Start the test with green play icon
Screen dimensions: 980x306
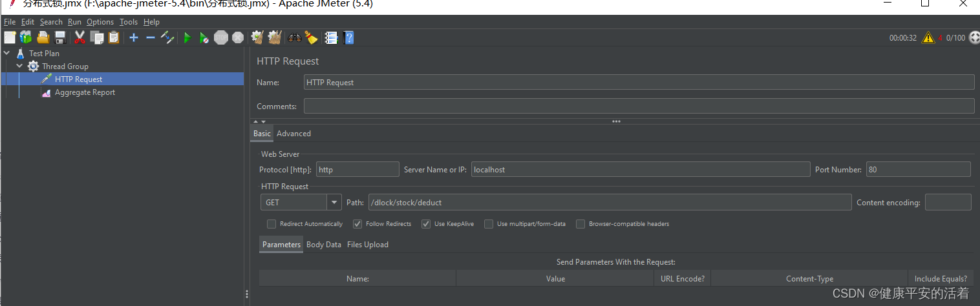pyautogui.click(x=187, y=37)
